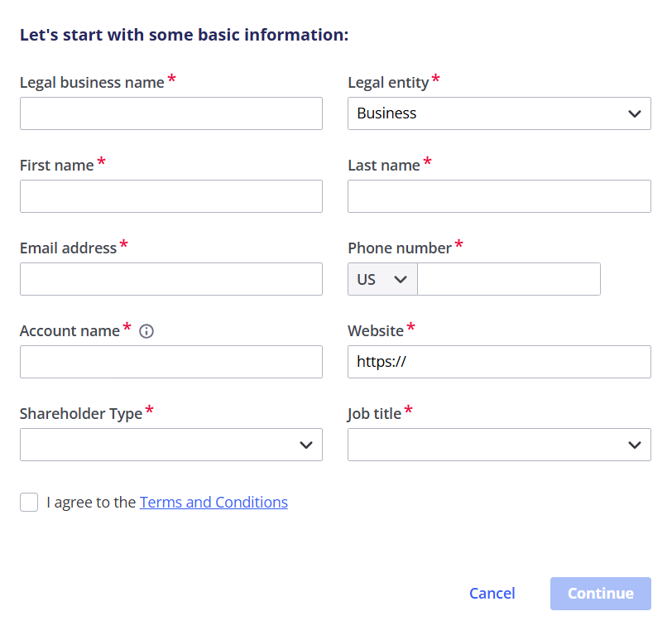Click into the Legal business name field

tap(170, 113)
